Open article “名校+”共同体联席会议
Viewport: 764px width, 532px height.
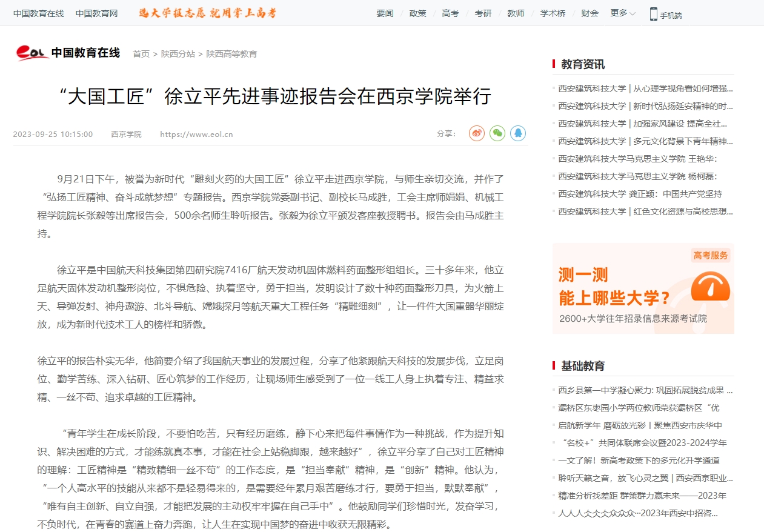(643, 443)
